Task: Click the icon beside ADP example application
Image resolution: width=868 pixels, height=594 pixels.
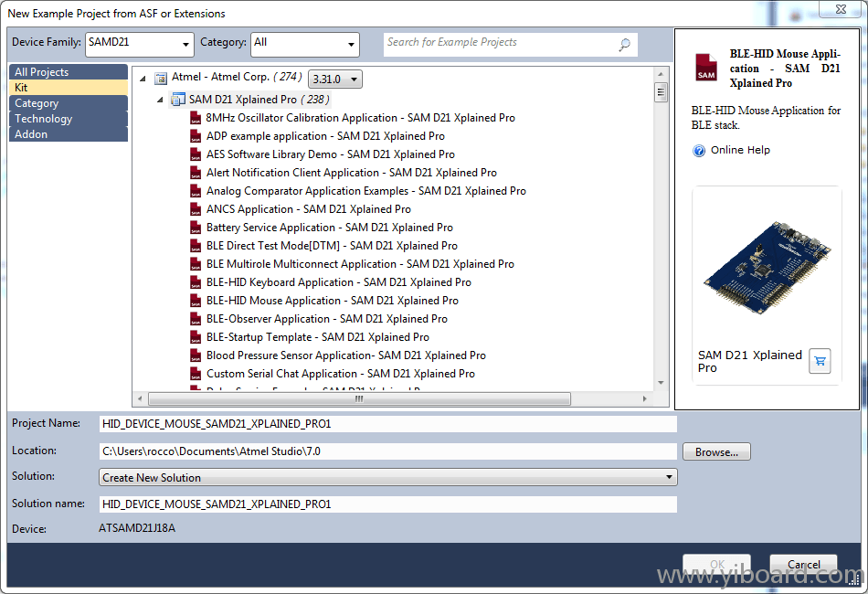Action: 196,136
